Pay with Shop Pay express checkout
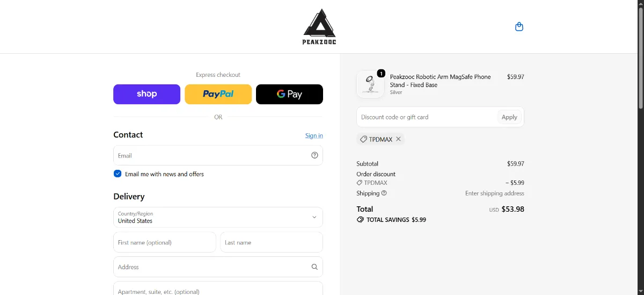Screen dimensions: 644x295 (147, 94)
